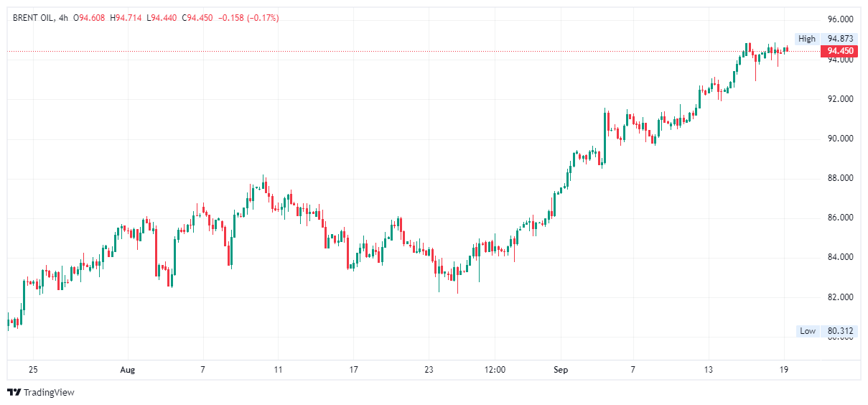This screenshot has width=868, height=405.
Task: Click the tall green candle near 91.5 in early Sep
Action: click(x=606, y=136)
